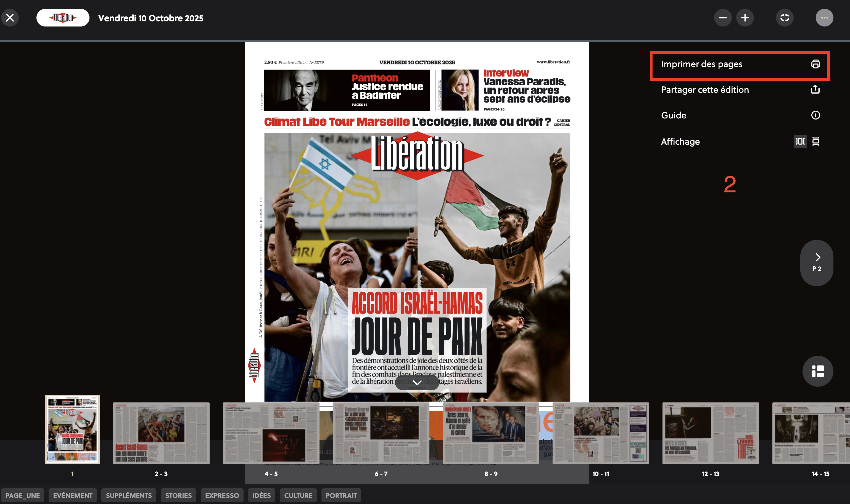Jump to IDÉES section
Image resolution: width=850 pixels, height=504 pixels.
click(x=262, y=495)
